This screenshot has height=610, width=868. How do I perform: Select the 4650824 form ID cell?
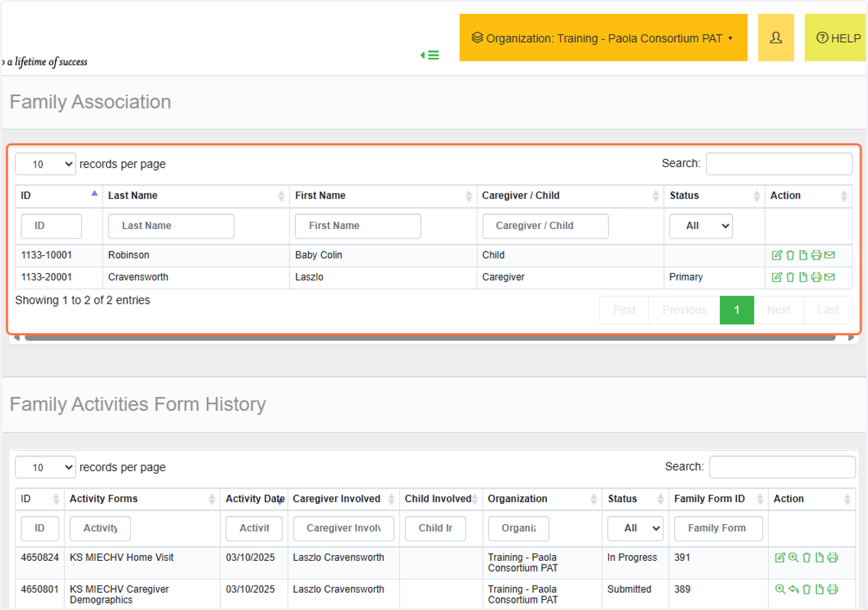point(40,563)
